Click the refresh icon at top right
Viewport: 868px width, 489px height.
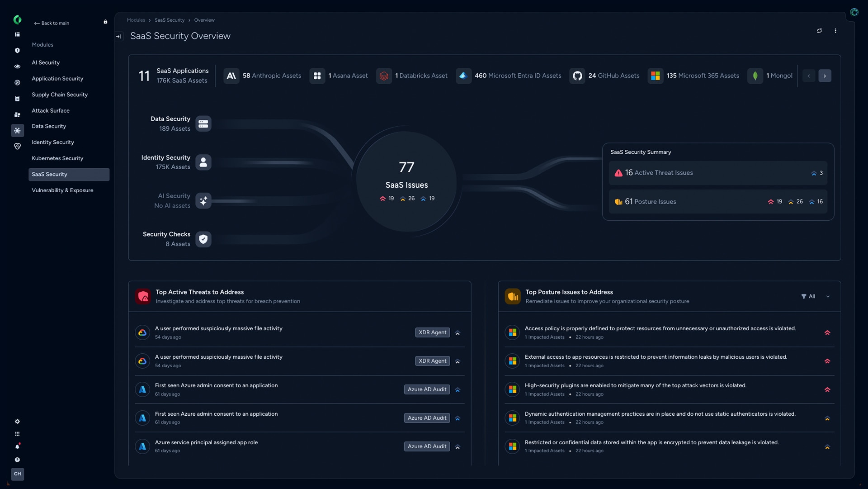(819, 31)
